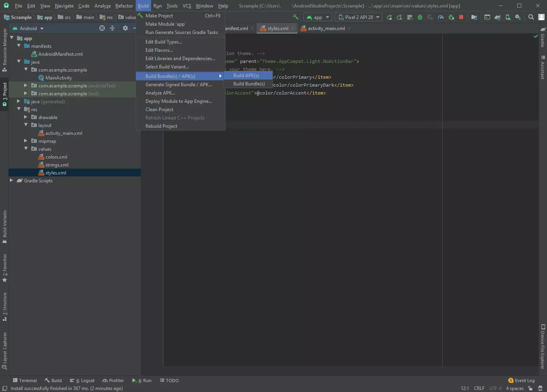This screenshot has height=392, width=547.
Task: Select colors.xml in the project tree
Action: (56, 157)
